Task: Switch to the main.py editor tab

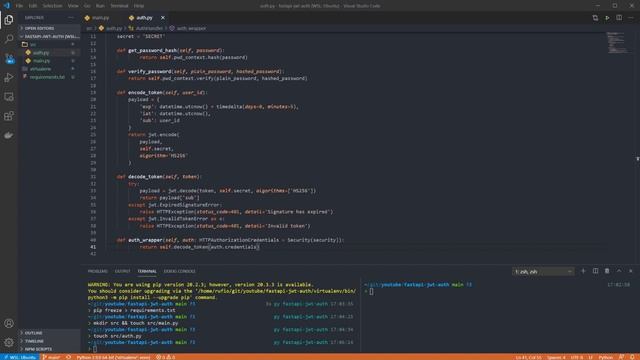Action: click(102, 18)
